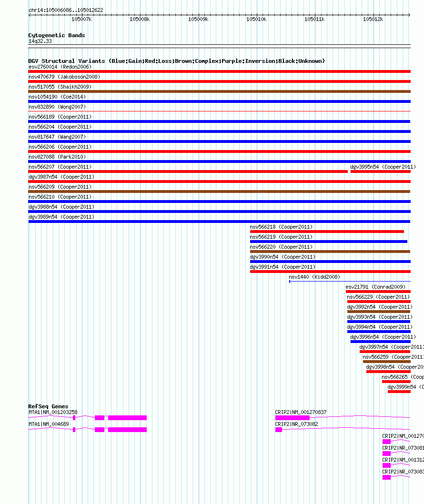Open nsv827088 (Park2010) variant label
The height and width of the screenshot is (504, 424).
pos(57,157)
